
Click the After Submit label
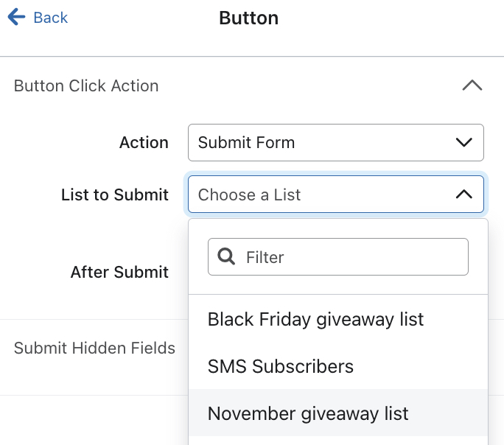click(119, 272)
